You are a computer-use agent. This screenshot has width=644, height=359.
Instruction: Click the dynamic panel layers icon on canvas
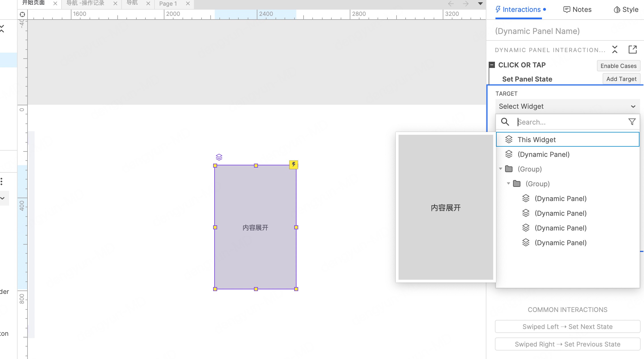click(219, 157)
